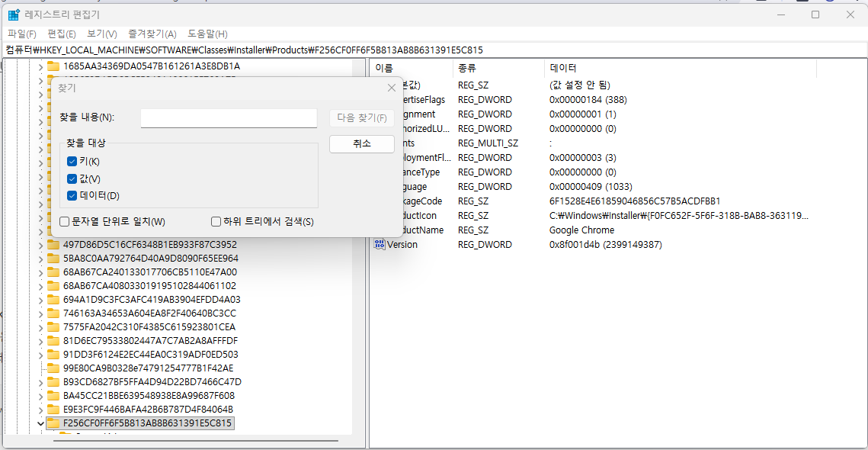This screenshot has height=450, width=868.
Task: Click the 취소 button in Find dialog
Action: (362, 144)
